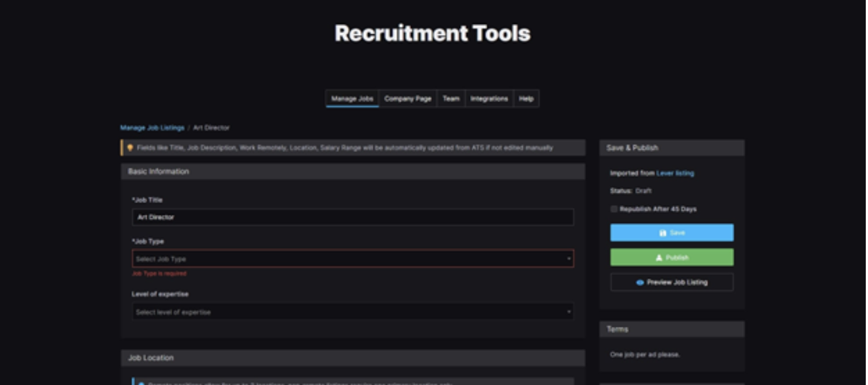Click the Terms panel header
This screenshot has width=868, height=385.
pos(617,330)
